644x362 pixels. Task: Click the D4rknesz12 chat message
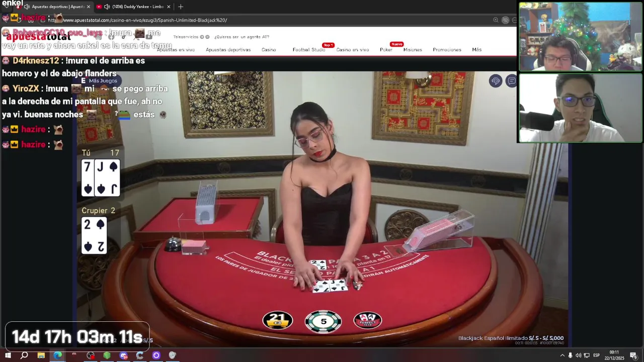point(73,67)
